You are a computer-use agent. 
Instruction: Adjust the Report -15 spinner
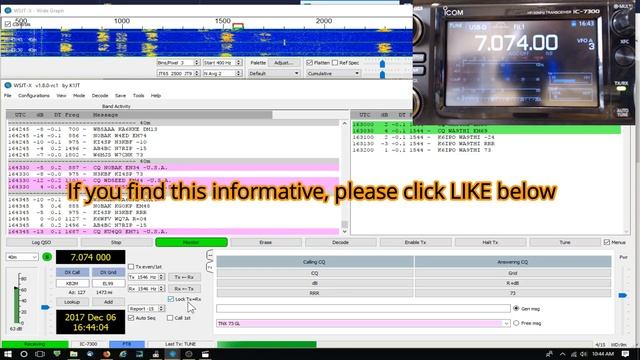[x=161, y=309]
